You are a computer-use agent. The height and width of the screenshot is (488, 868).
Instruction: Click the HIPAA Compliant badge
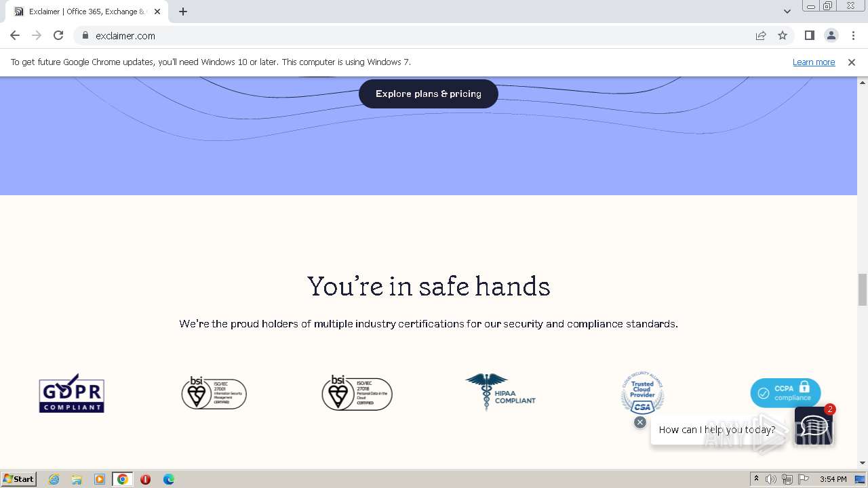tap(500, 392)
